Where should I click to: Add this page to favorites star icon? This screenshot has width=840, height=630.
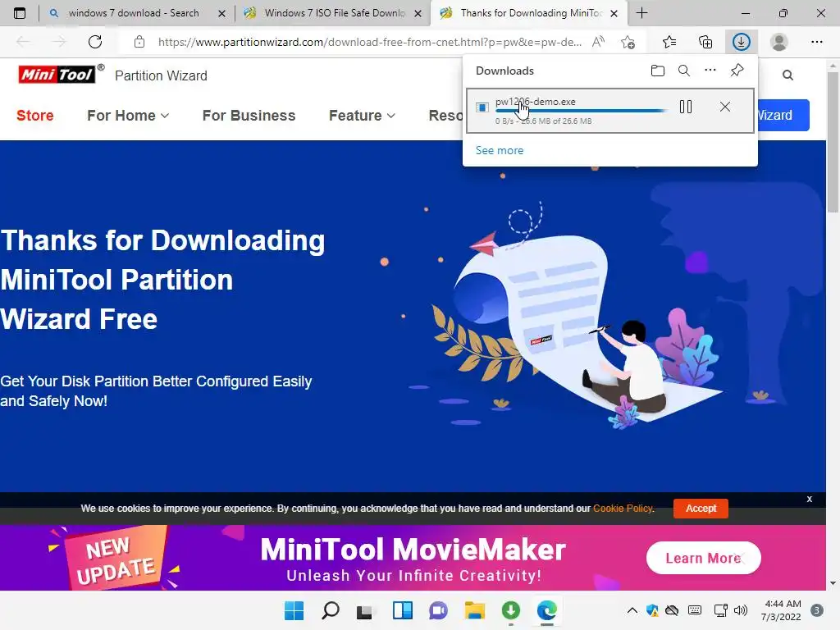point(628,42)
